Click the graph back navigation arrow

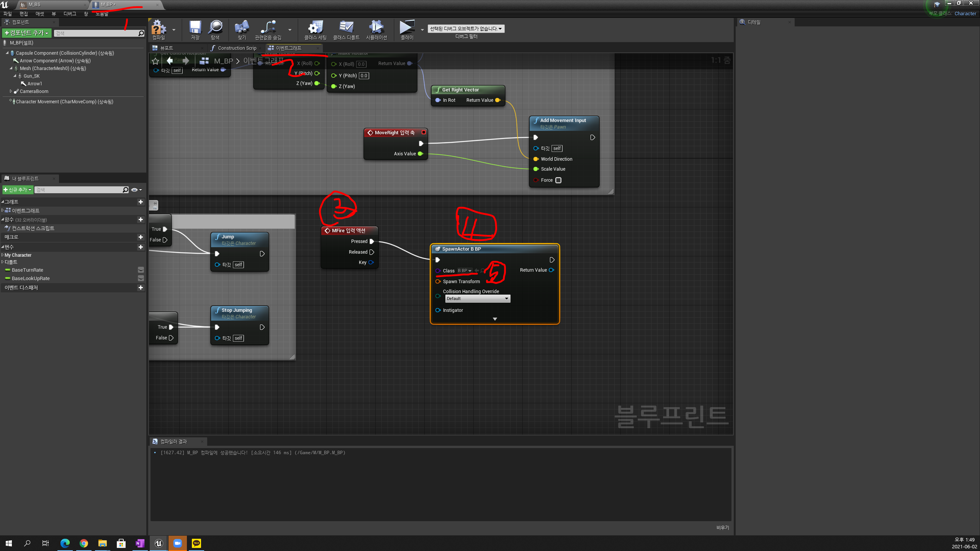pyautogui.click(x=170, y=60)
